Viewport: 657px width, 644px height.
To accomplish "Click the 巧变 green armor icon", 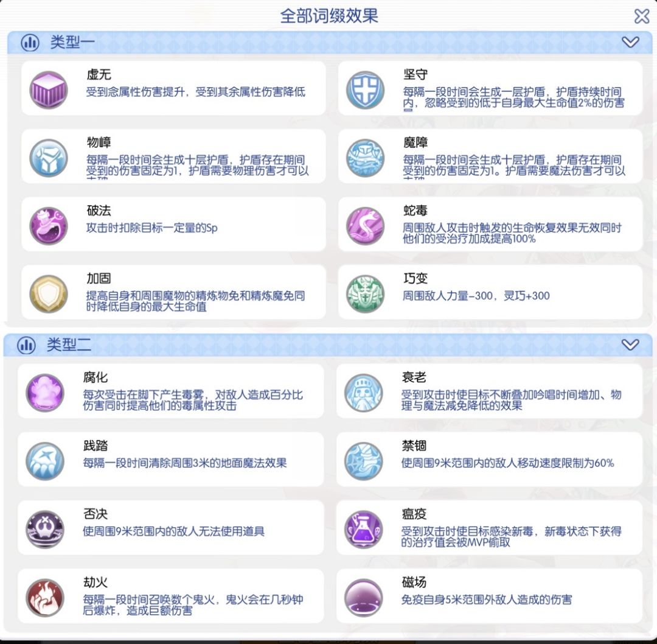I will 365,293.
